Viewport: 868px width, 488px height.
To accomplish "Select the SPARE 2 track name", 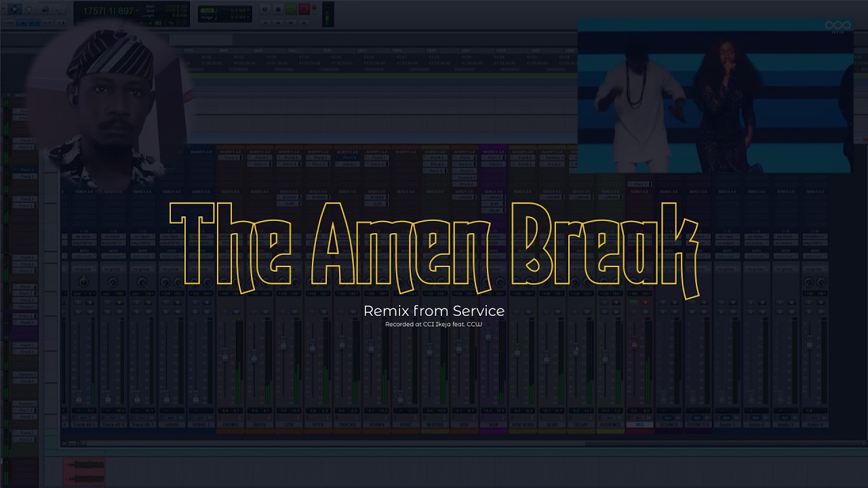I will coord(201,424).
